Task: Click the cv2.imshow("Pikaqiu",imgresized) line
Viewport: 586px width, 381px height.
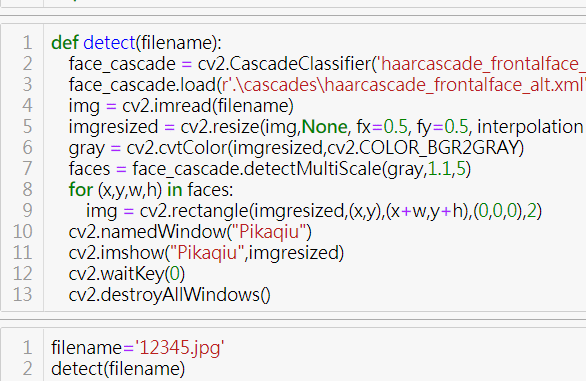Action: coord(206,253)
